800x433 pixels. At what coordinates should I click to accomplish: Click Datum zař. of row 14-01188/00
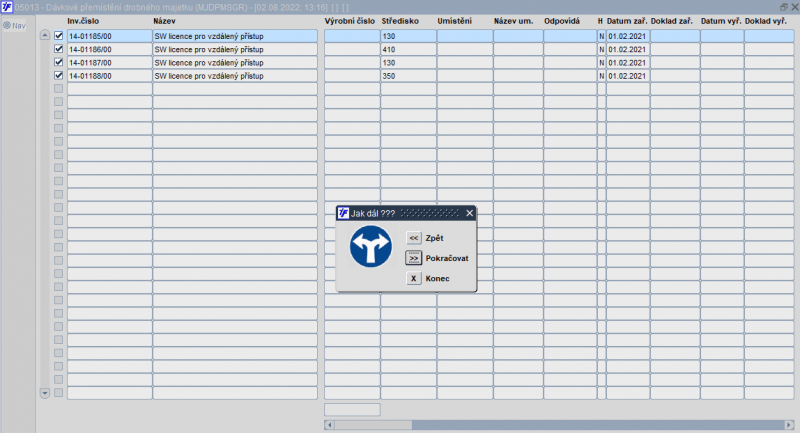(628, 76)
